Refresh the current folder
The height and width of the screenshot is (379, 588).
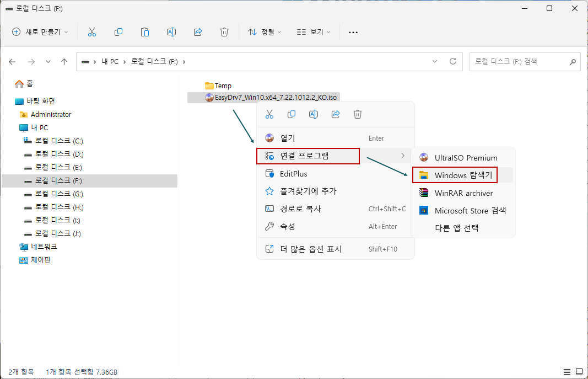453,61
